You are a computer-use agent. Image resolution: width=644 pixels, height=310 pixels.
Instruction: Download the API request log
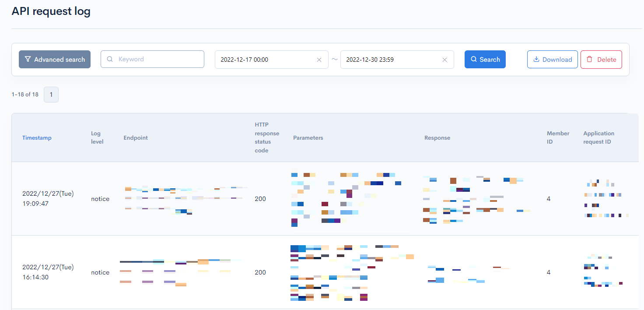pos(552,60)
